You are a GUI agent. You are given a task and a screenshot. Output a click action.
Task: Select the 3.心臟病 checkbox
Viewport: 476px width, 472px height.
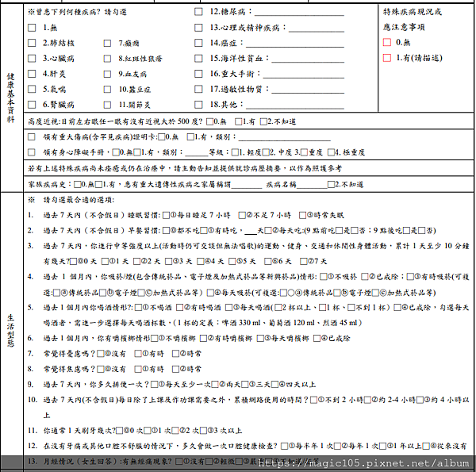32,58
